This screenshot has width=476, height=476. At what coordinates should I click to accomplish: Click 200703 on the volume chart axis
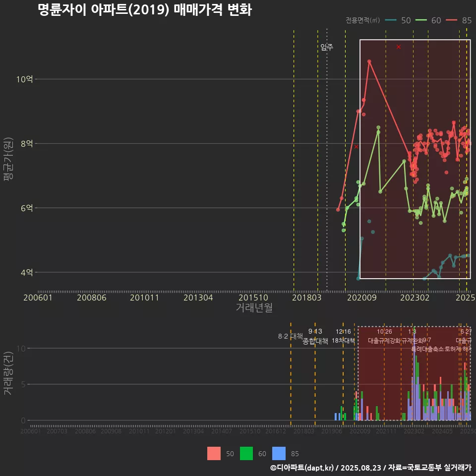coord(57,431)
